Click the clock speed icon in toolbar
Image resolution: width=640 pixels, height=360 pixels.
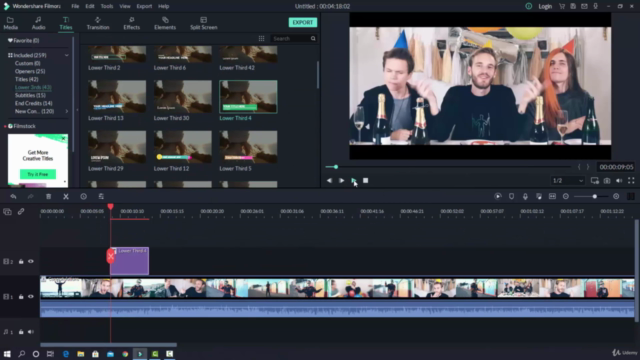[83, 196]
